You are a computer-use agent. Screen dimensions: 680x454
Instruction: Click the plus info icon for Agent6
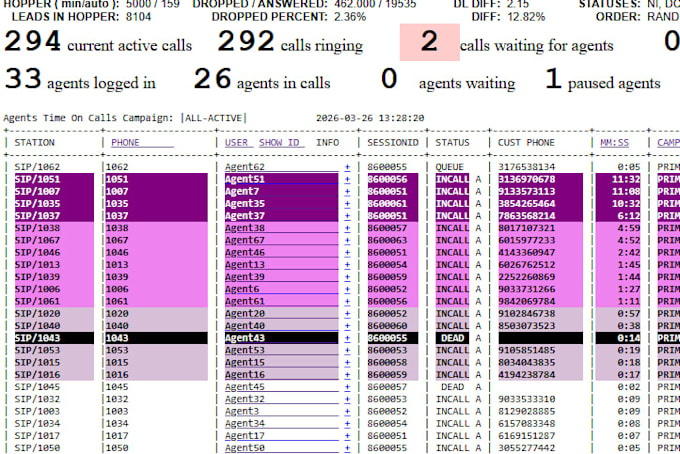pos(347,289)
